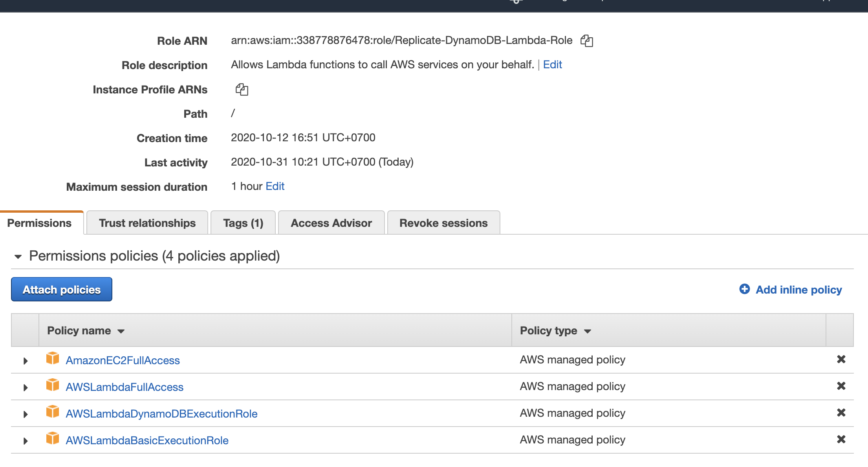Screen dimensions: 868x467
Task: Click the 'Permissions policies (4 policies applied)' heading
Action: [154, 256]
